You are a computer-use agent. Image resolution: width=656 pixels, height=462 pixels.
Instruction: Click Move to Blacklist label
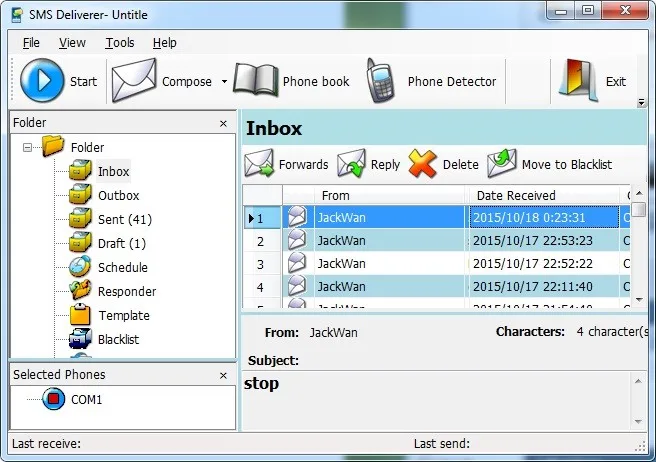click(567, 164)
